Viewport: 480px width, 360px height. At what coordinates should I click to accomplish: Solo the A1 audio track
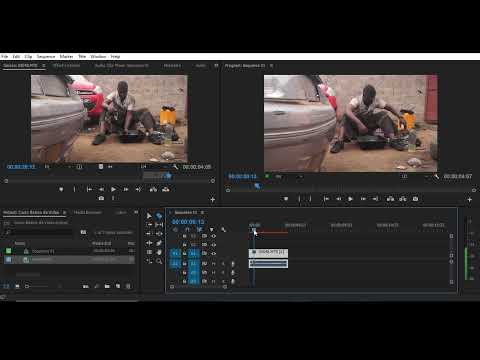coord(223,264)
